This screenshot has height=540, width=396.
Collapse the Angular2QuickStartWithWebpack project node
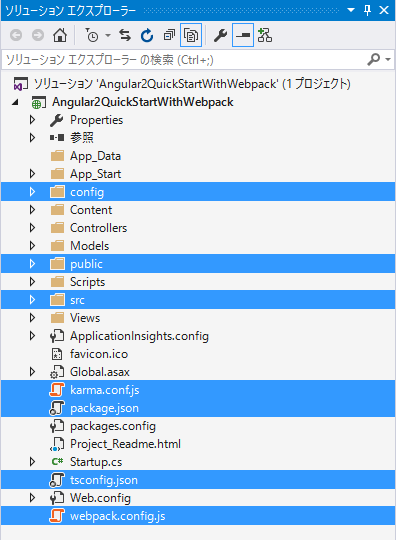tap(15, 102)
